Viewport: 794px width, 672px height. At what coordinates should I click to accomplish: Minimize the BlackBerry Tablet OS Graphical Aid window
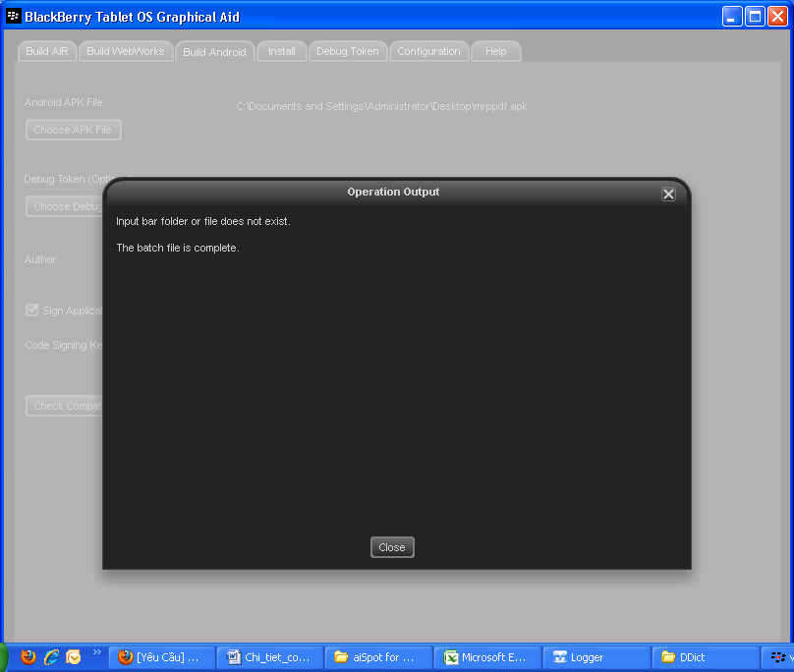coord(732,17)
